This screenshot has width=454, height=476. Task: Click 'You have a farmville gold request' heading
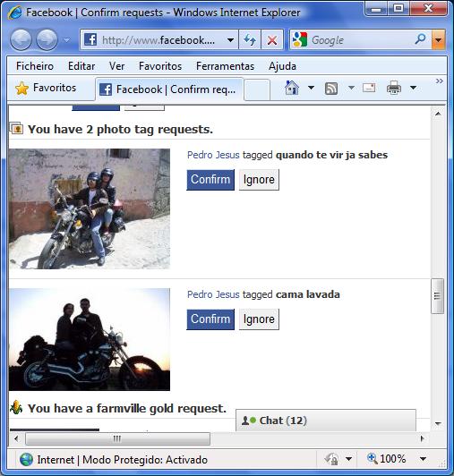pyautogui.click(x=127, y=409)
